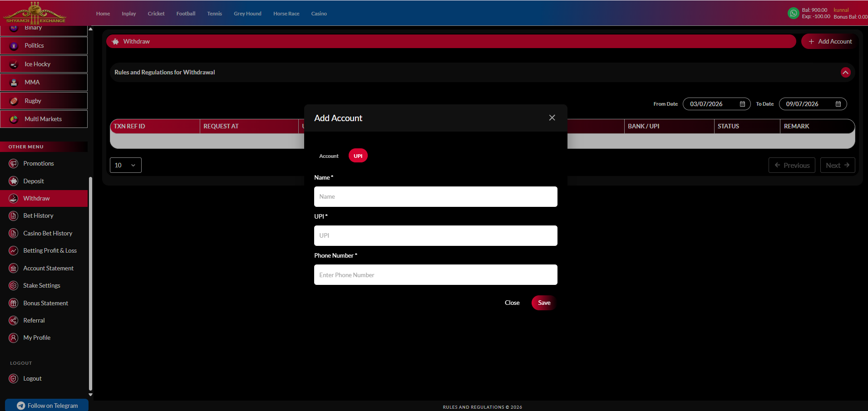
Task: Open Multi Markets in the sidebar
Action: [x=44, y=119]
